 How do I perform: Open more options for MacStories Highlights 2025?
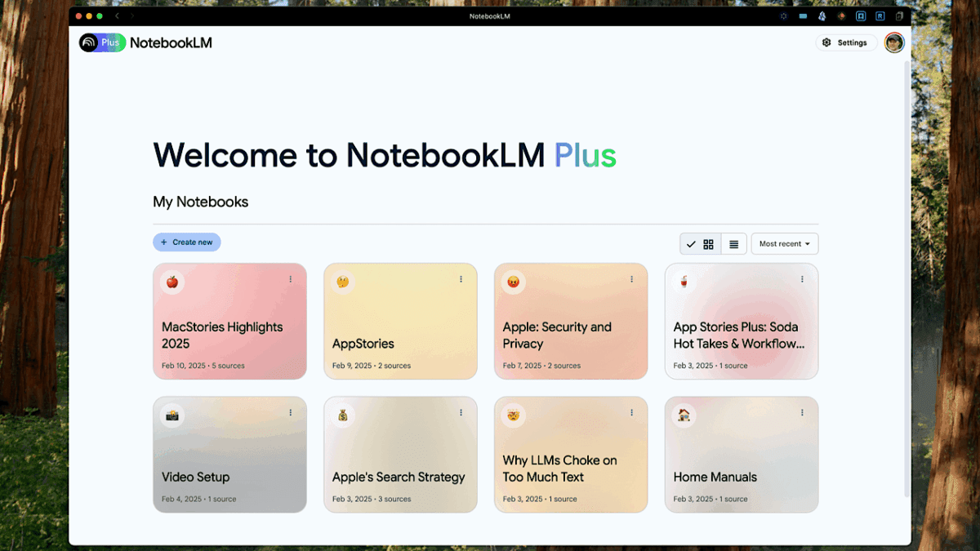point(290,279)
